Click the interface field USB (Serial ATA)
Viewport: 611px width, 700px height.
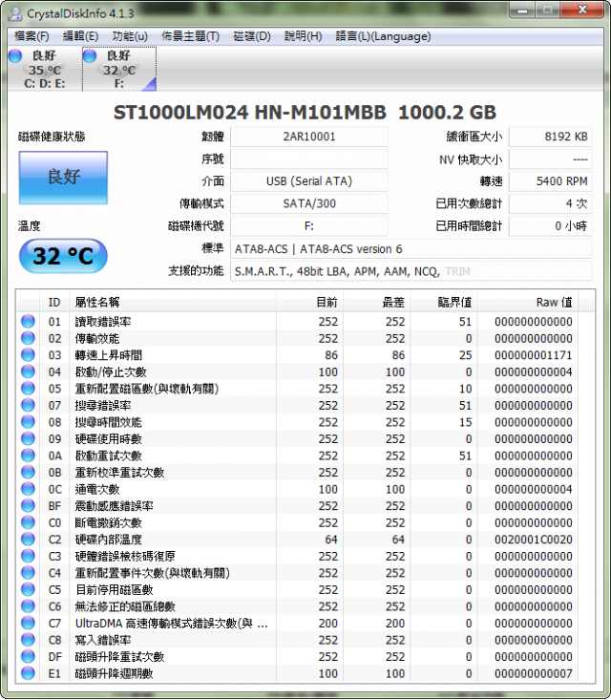pos(309,181)
